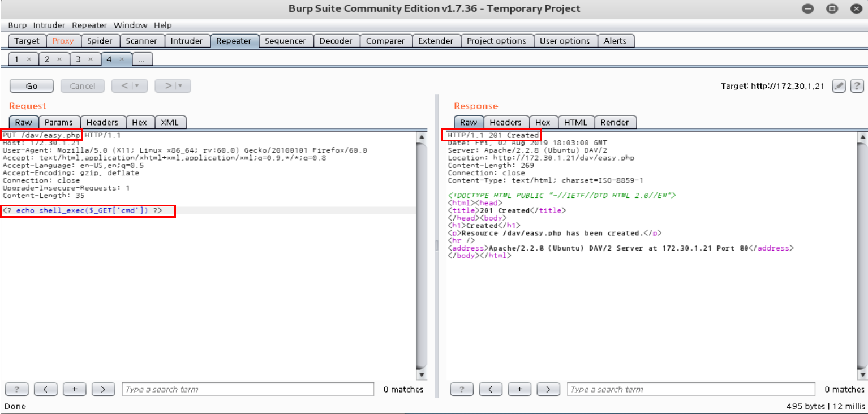This screenshot has width=868, height=414.
Task: Click the PHP shell_exec payload line
Action: 83,210
